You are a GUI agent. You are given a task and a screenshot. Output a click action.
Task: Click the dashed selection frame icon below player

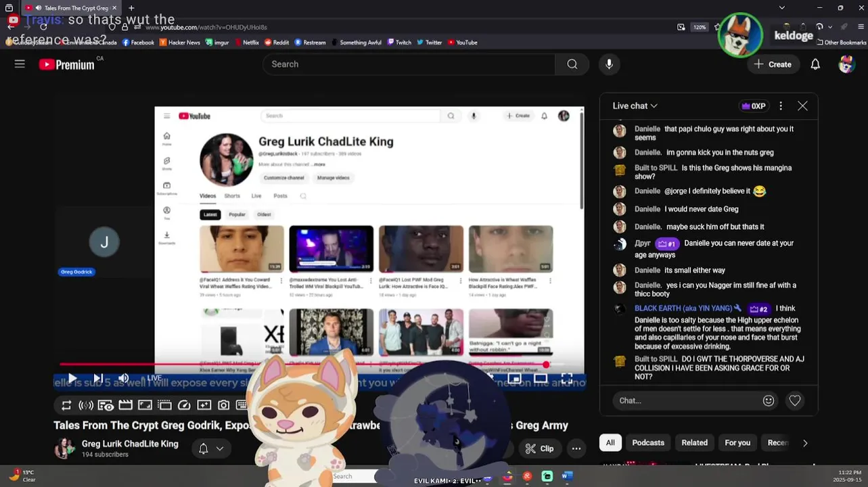[x=164, y=405]
